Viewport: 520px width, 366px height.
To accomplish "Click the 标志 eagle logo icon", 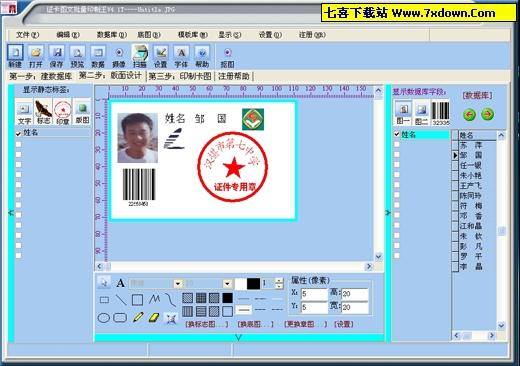I will pos(43,112).
